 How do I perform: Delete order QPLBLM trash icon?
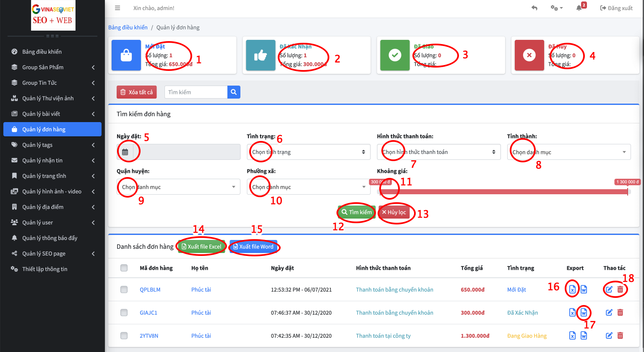(x=620, y=289)
